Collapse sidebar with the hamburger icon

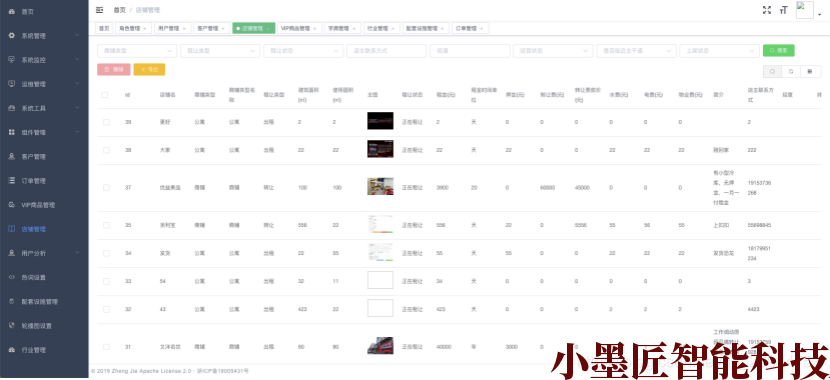(100, 10)
